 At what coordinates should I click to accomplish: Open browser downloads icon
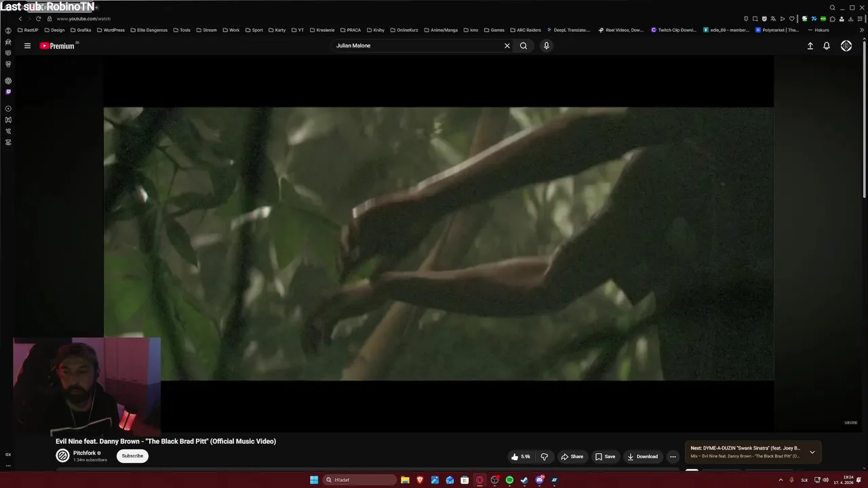851,19
